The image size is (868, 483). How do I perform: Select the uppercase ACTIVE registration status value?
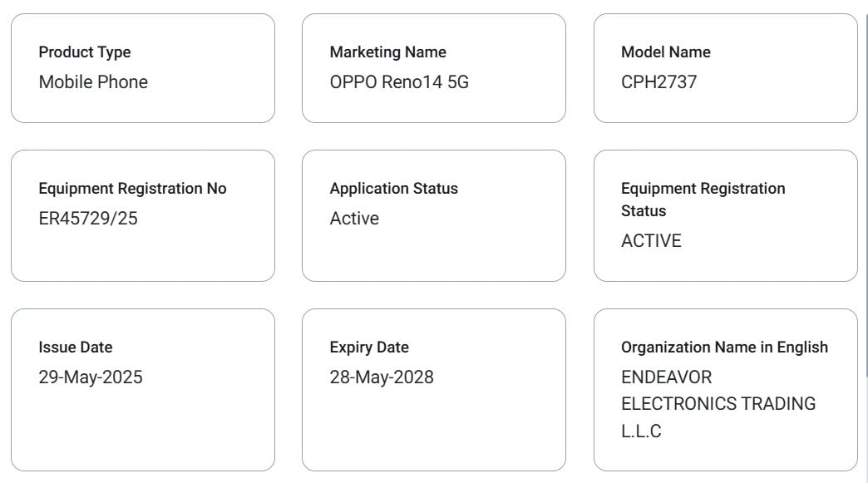coord(651,240)
